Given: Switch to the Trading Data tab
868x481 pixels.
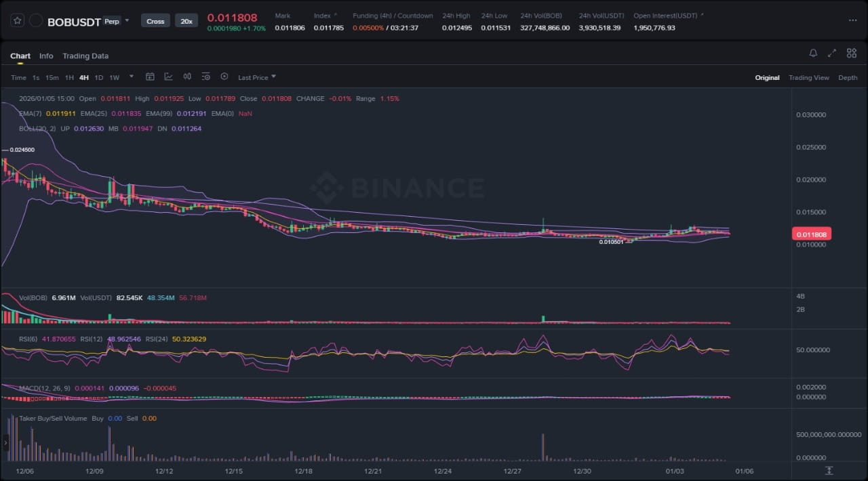Looking at the screenshot, I should (x=85, y=56).
